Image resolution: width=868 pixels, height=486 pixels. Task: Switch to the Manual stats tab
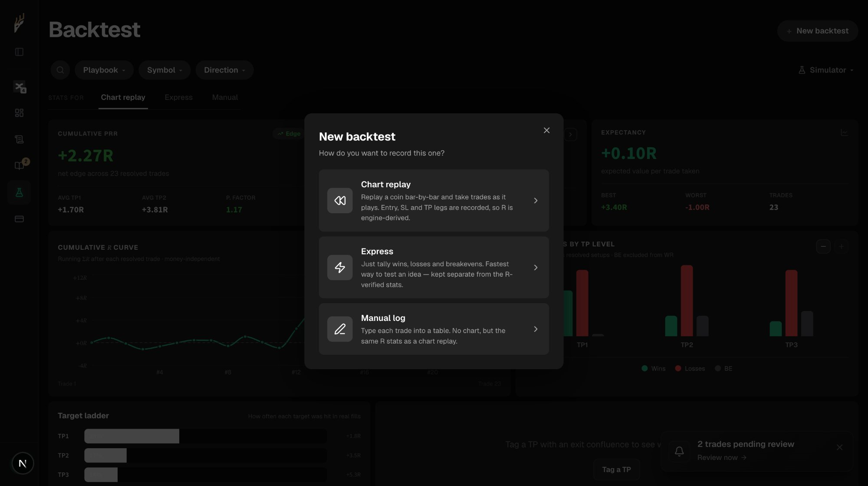click(225, 97)
